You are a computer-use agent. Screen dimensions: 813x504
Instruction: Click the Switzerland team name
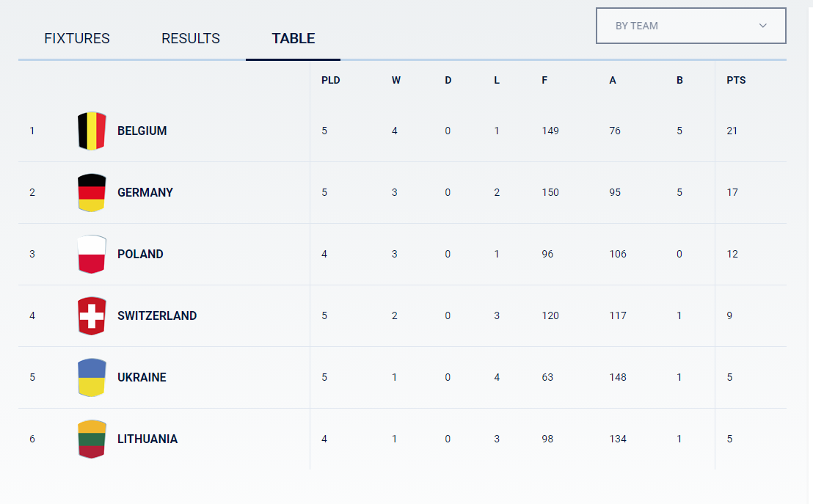coord(157,316)
